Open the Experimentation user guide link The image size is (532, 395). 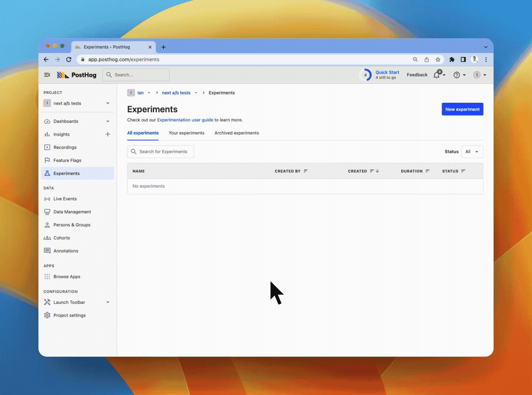point(185,120)
